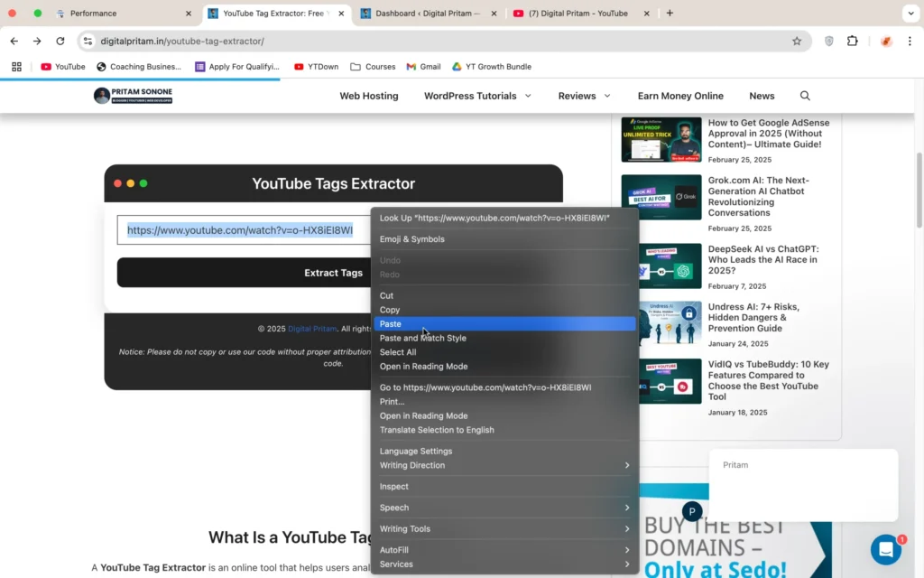The height and width of the screenshot is (578, 924).
Task: Open the Coaching Business bookmark
Action: (x=139, y=67)
